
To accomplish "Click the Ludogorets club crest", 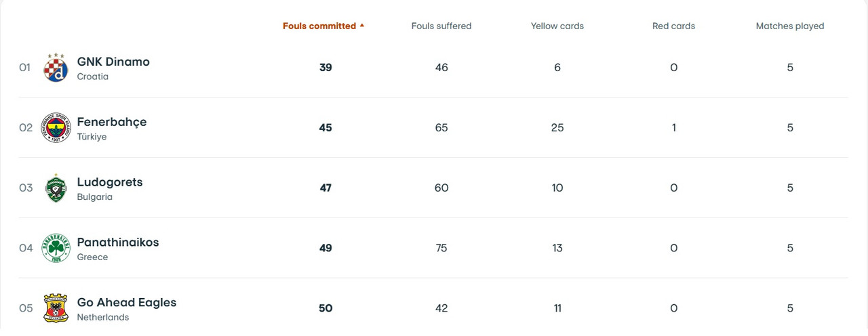I will point(56,188).
